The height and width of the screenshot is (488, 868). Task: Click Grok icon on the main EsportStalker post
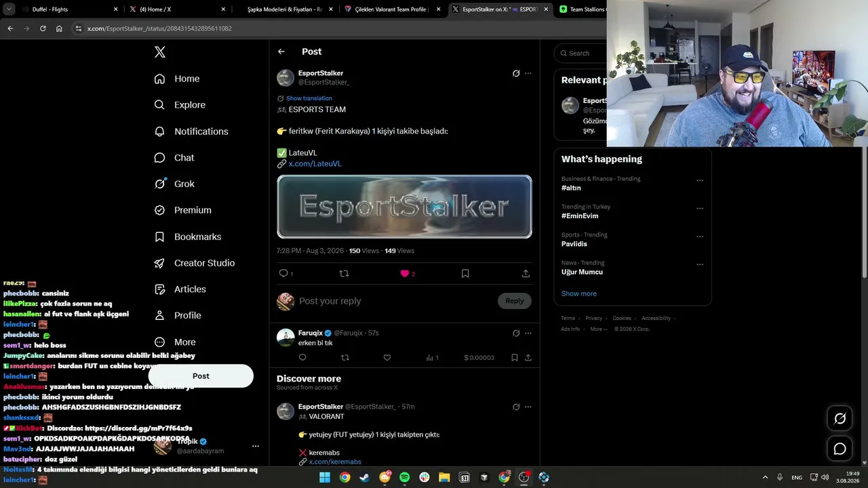click(x=516, y=73)
